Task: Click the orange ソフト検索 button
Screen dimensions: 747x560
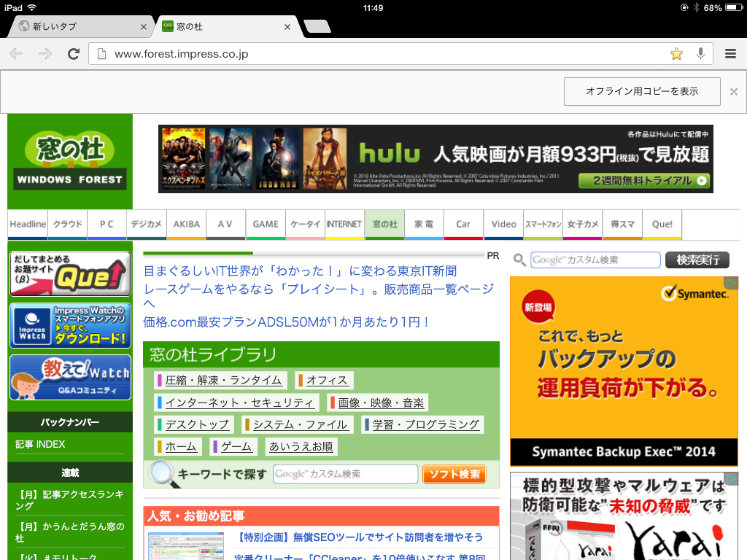Action: 454,473
